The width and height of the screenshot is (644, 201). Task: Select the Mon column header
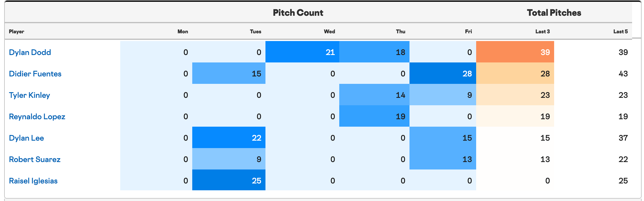click(183, 32)
